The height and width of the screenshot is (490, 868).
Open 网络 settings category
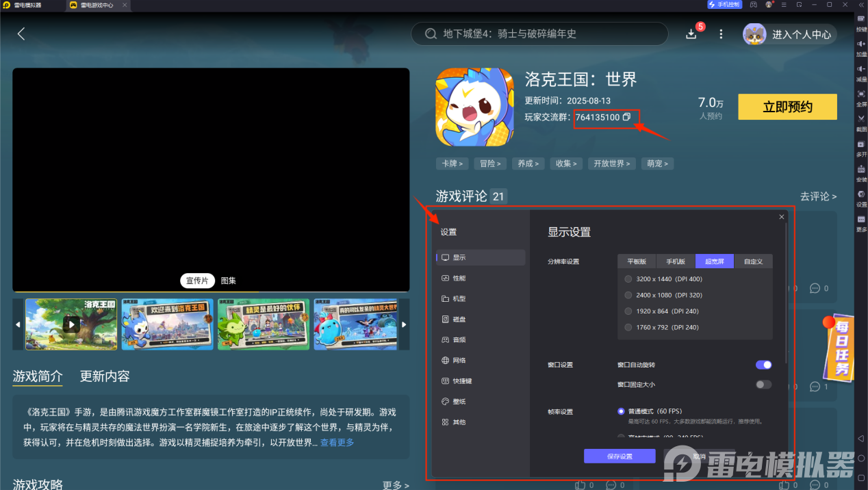point(481,360)
